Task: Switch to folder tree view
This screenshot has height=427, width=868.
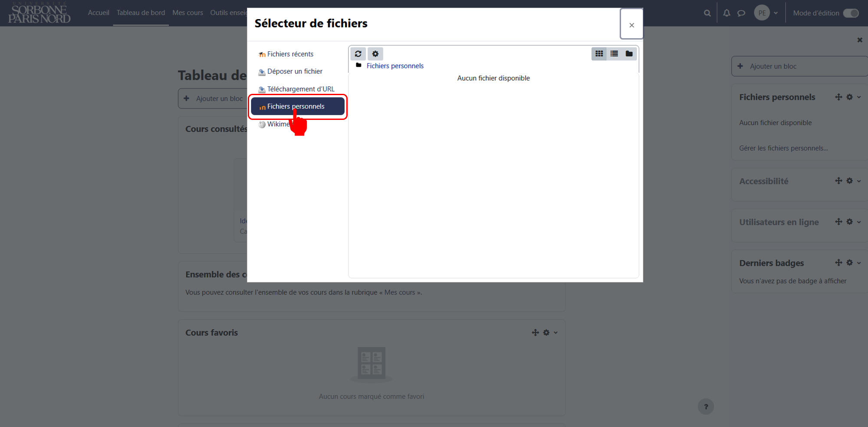Action: point(629,54)
